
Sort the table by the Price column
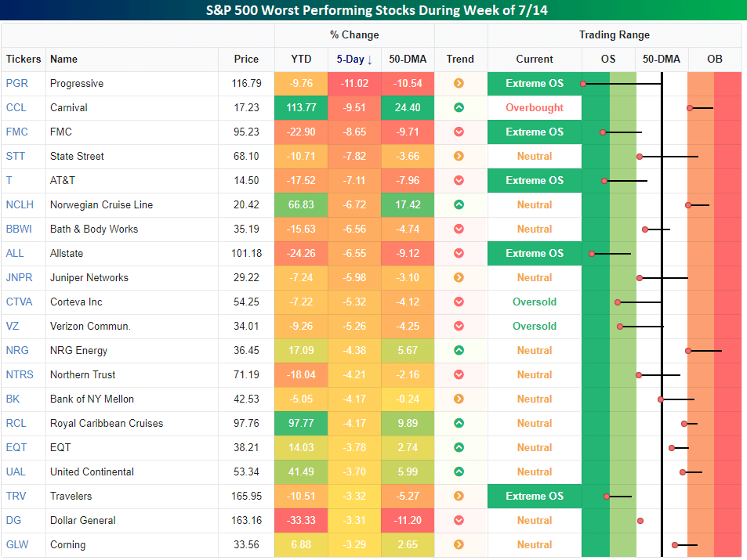pos(246,60)
